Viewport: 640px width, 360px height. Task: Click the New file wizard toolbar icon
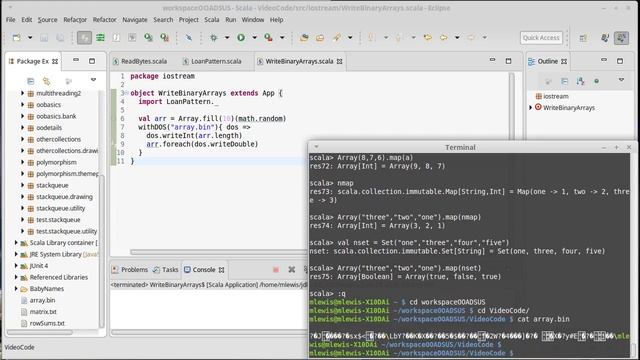point(16,38)
